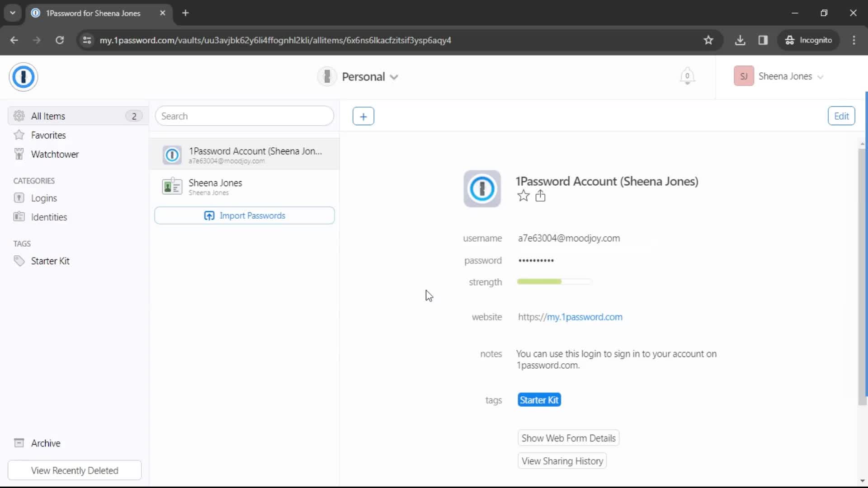Select the Starter Kit tag filter
868x488 pixels.
click(50, 261)
